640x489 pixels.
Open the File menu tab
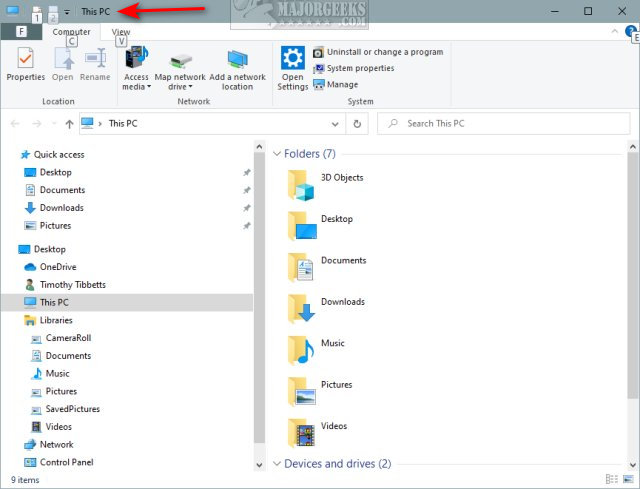pos(21,31)
